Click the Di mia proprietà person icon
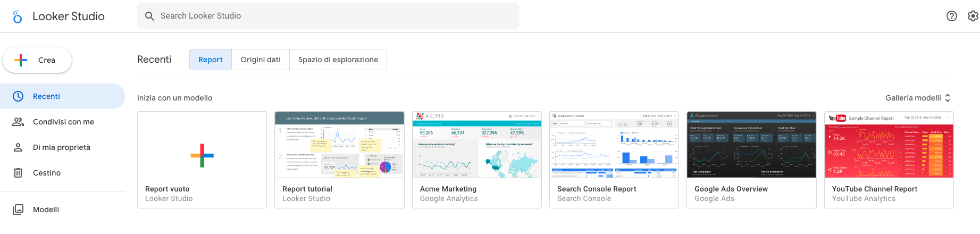The height and width of the screenshot is (234, 980). pyautogui.click(x=18, y=147)
